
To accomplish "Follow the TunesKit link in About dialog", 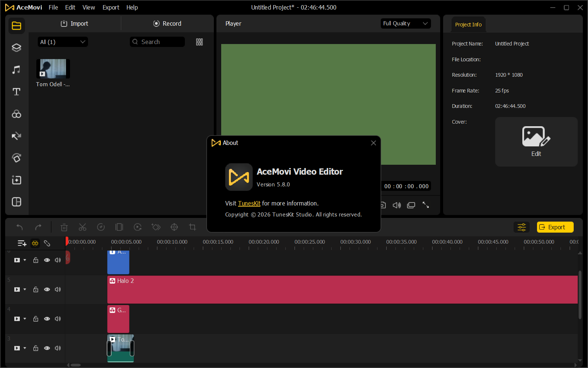I will click(x=249, y=204).
